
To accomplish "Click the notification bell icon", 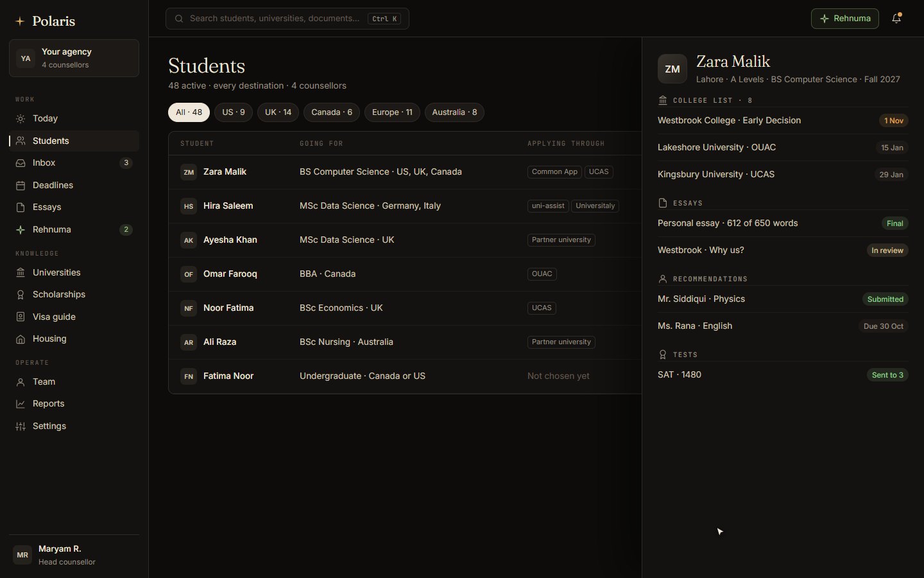I will (x=896, y=19).
